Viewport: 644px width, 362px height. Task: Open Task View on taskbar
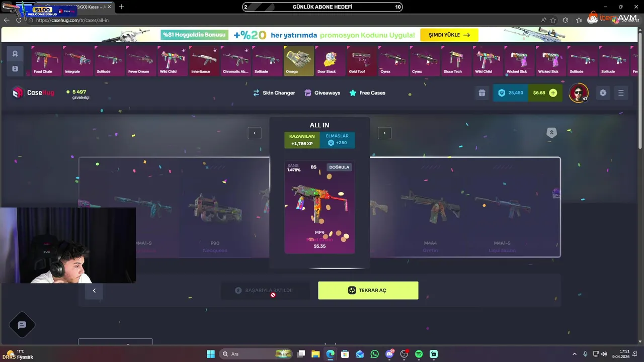tap(301, 354)
